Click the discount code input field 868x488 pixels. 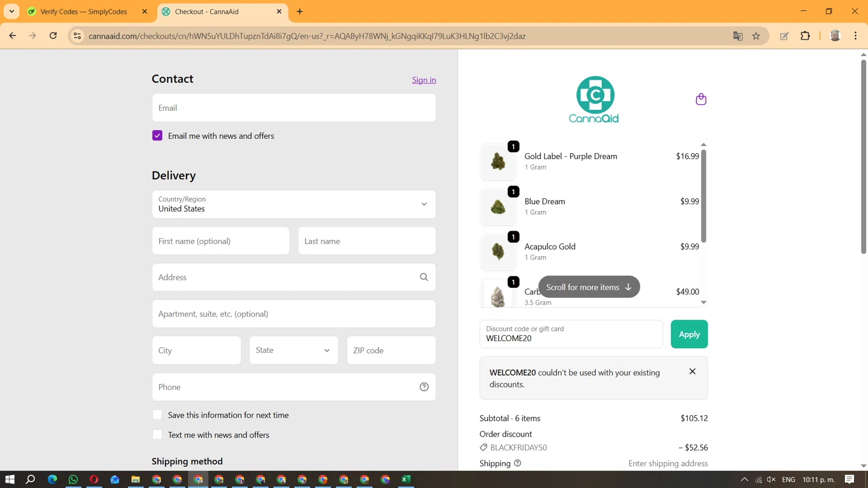point(571,334)
